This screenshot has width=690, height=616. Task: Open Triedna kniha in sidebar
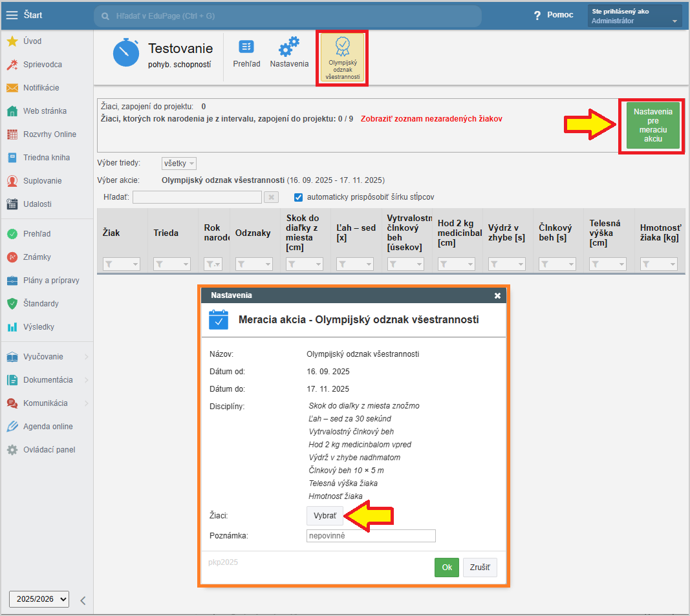pyautogui.click(x=46, y=158)
